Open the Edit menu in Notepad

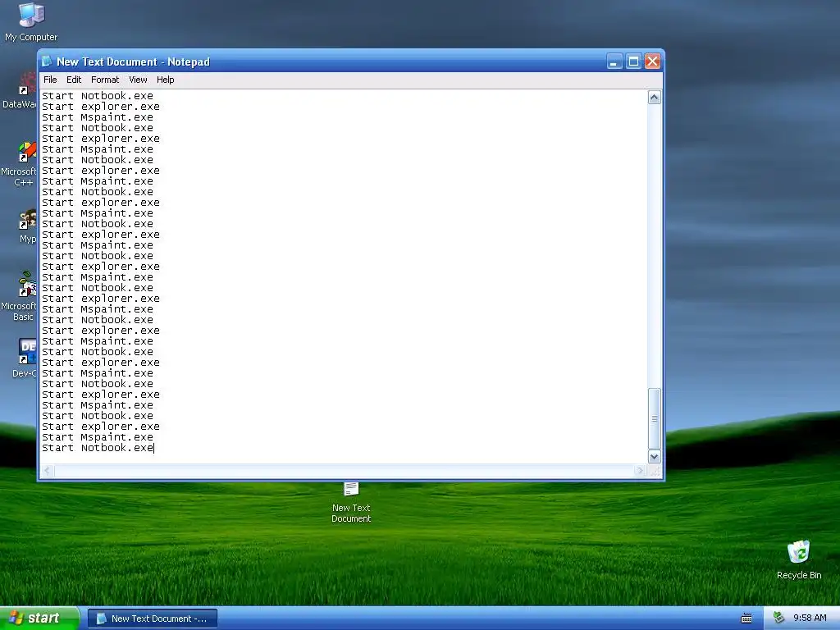point(74,80)
